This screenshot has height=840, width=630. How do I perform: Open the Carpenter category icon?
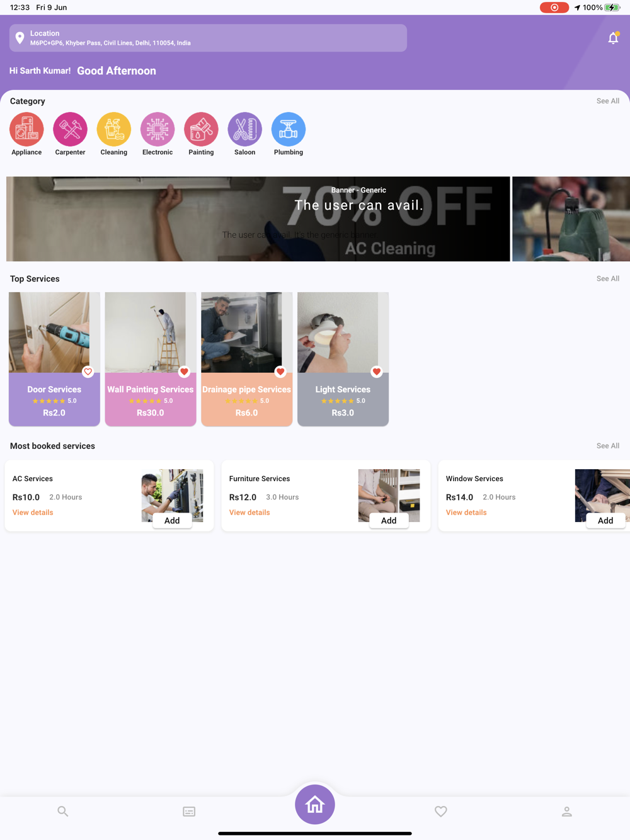pos(70,129)
